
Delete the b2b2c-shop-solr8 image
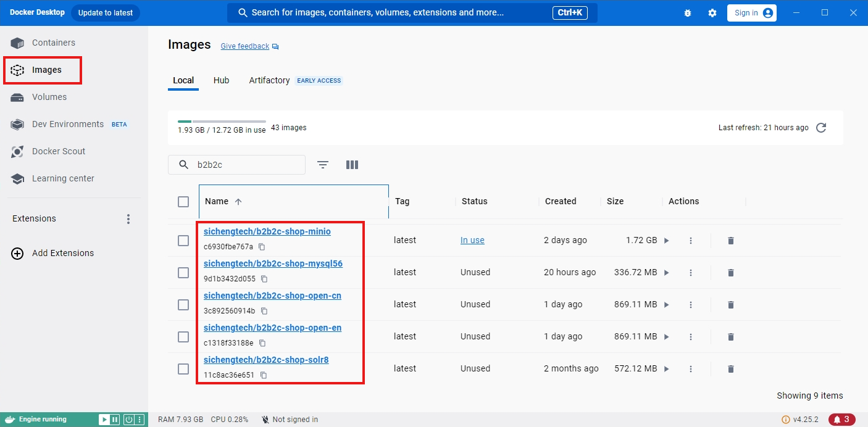point(731,369)
